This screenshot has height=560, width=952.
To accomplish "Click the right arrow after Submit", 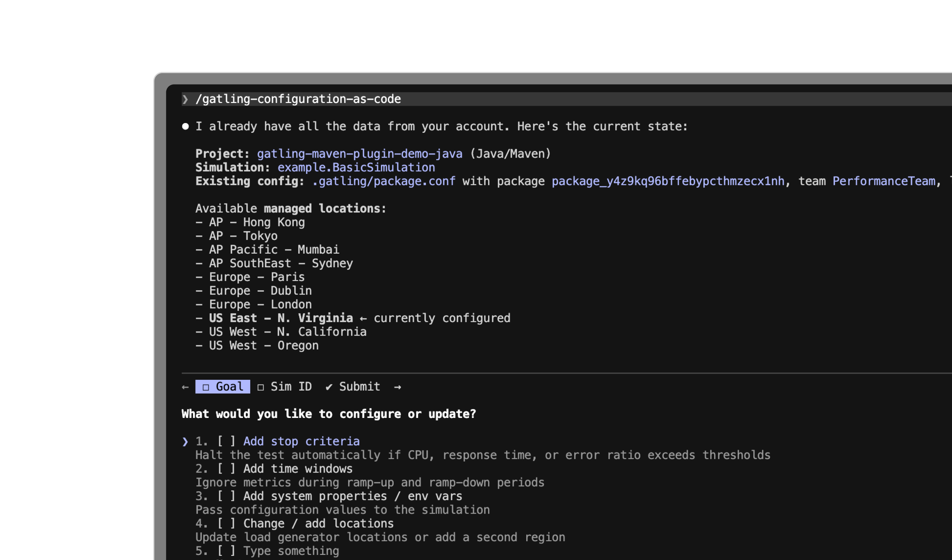I will click(397, 387).
